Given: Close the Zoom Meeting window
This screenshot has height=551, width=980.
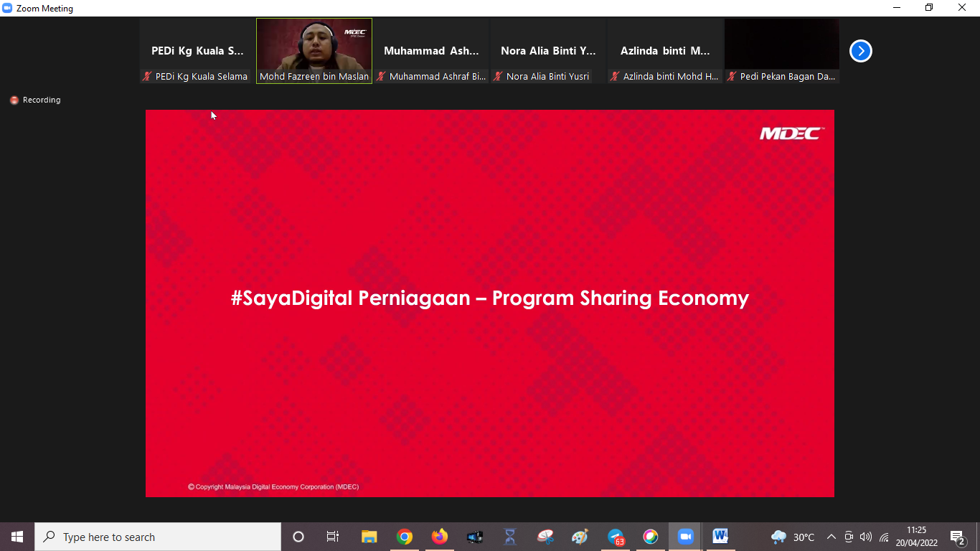Looking at the screenshot, I should coord(963,8).
